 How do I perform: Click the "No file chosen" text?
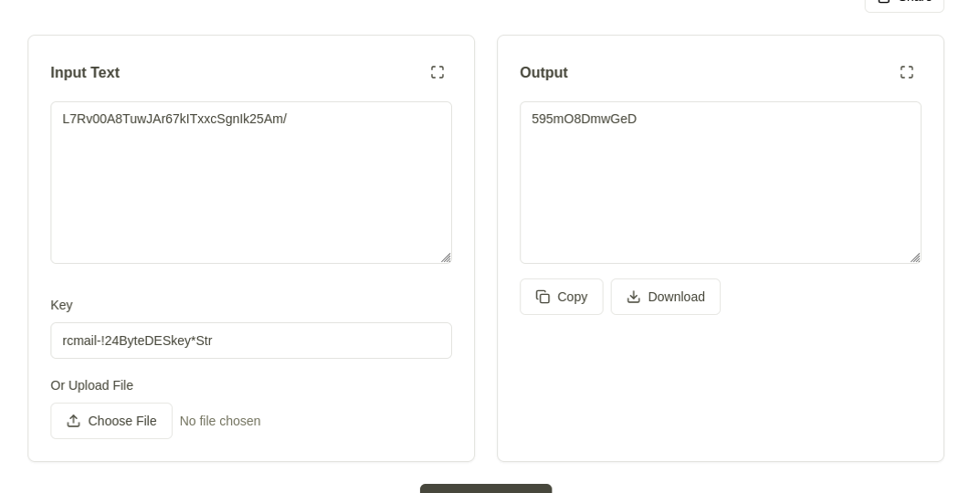[x=220, y=421]
